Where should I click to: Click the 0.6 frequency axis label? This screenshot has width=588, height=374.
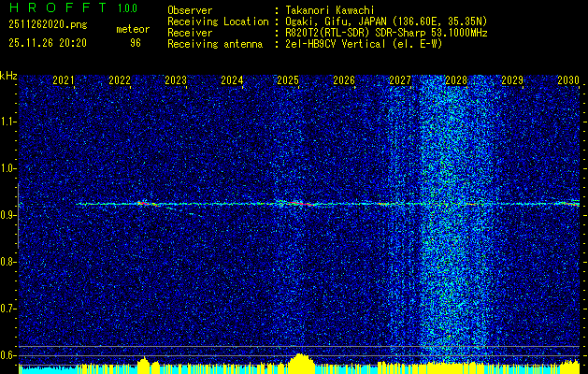click(7, 355)
